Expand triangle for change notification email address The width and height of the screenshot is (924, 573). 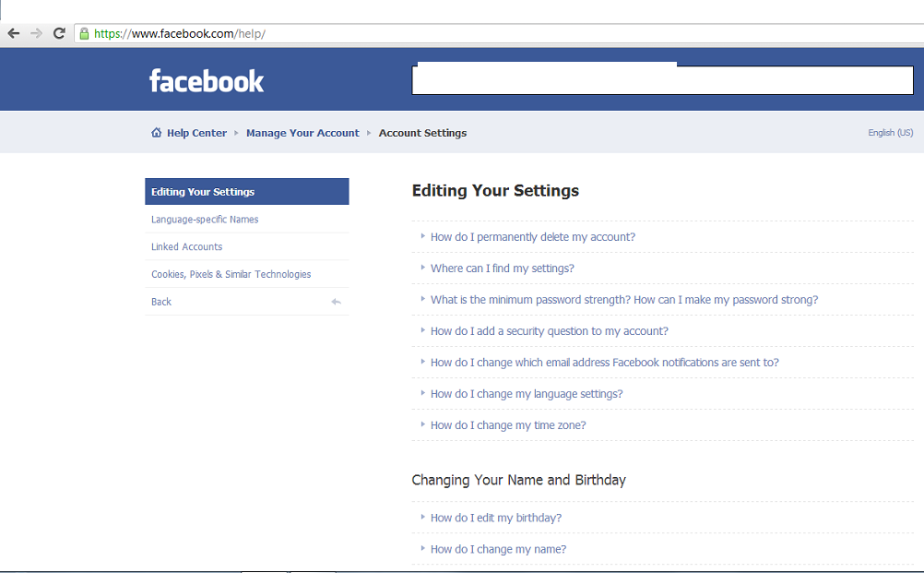pos(422,362)
